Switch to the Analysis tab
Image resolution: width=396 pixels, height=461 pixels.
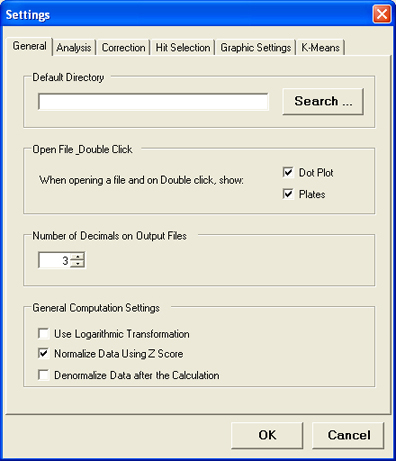[x=74, y=47]
